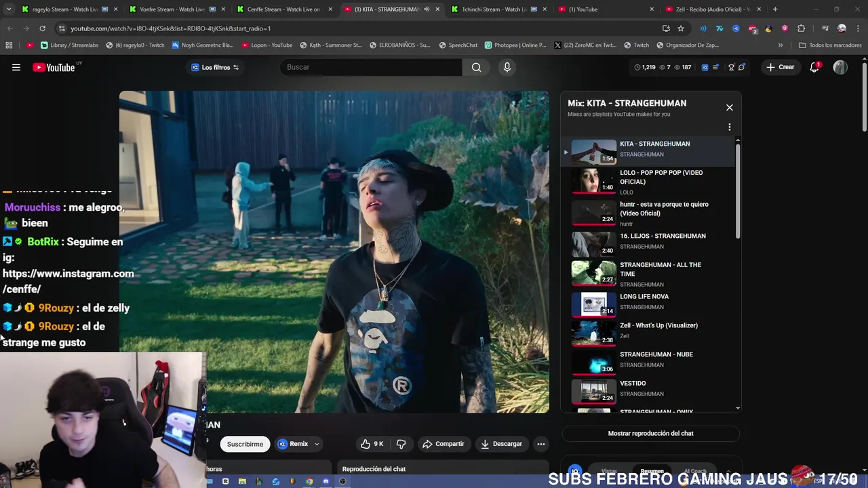Click the search magnifier button
Viewport: 868px width, 488px height.
coord(476,67)
